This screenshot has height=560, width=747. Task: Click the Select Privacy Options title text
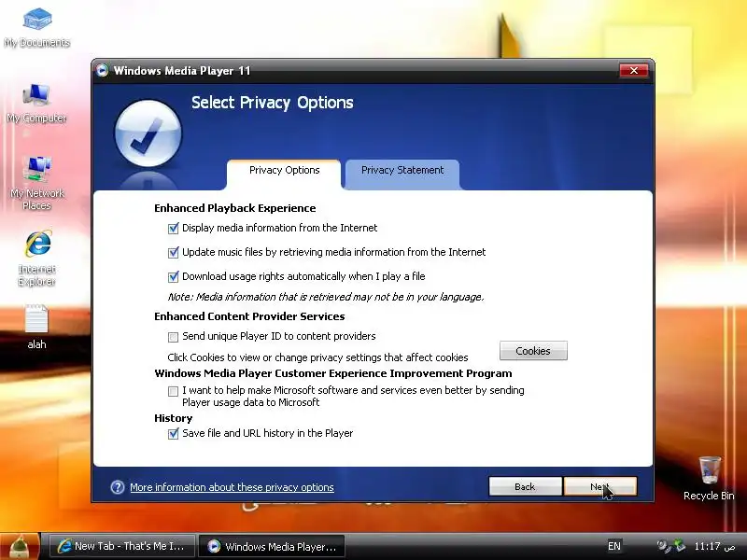coord(272,103)
